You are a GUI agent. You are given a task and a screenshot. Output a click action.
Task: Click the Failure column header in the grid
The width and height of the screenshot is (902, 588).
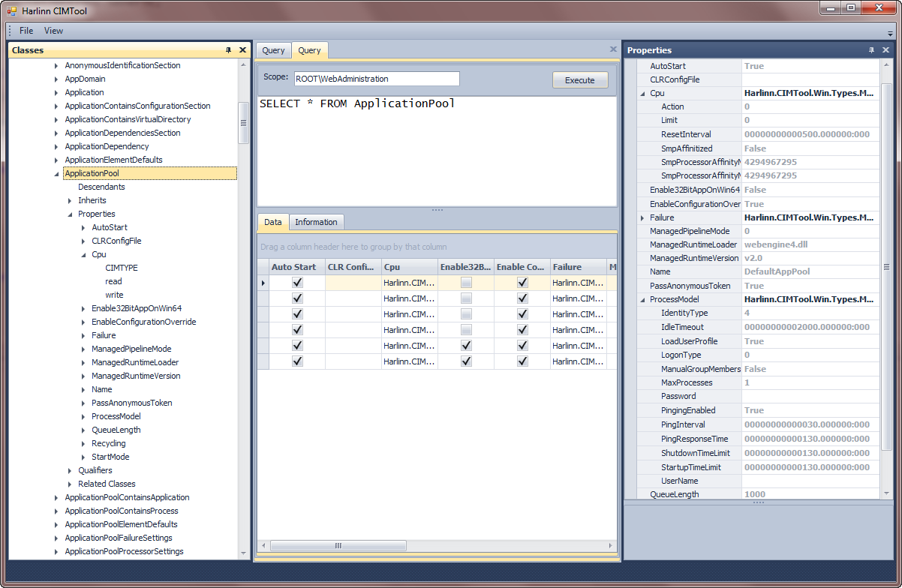pyautogui.click(x=579, y=267)
